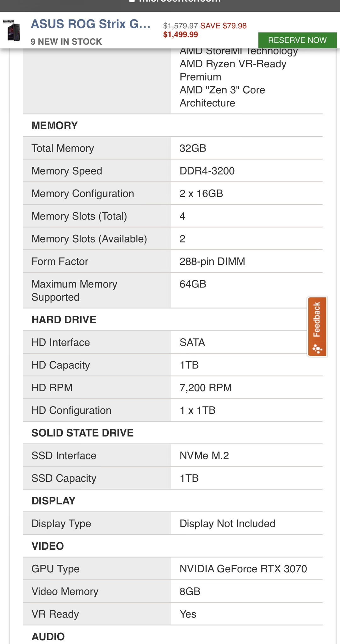Click the ASUS ROG Strix product title
This screenshot has height=644, width=340.
[x=91, y=24]
